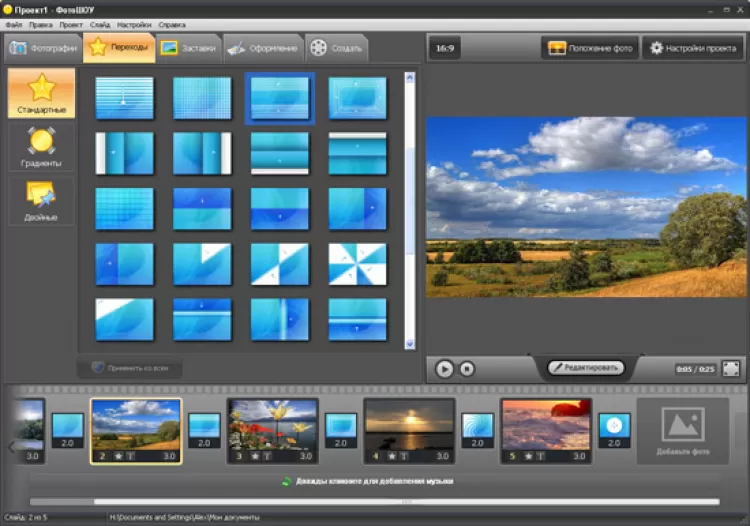Toggle fullscreen preview icon

(731, 369)
